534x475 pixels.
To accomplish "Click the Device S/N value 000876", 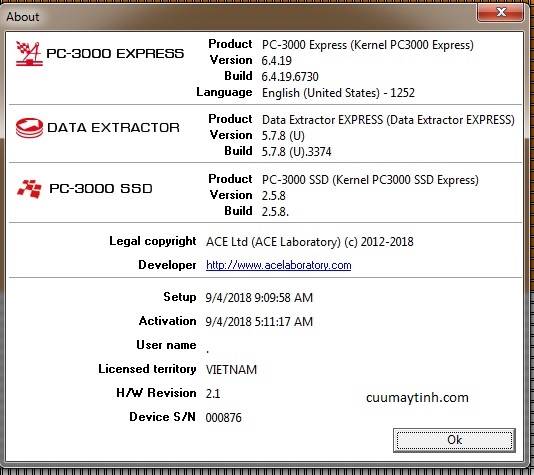I will [x=223, y=417].
